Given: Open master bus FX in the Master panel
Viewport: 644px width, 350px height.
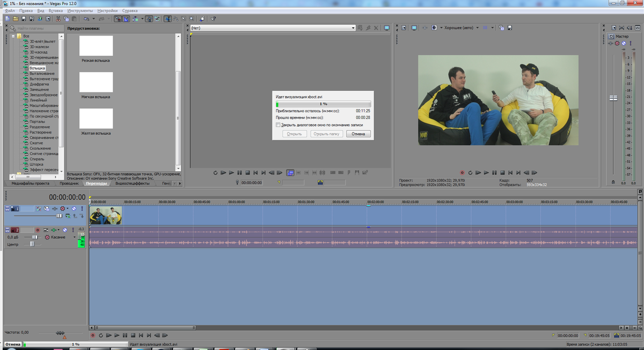Looking at the screenshot, I should [611, 43].
